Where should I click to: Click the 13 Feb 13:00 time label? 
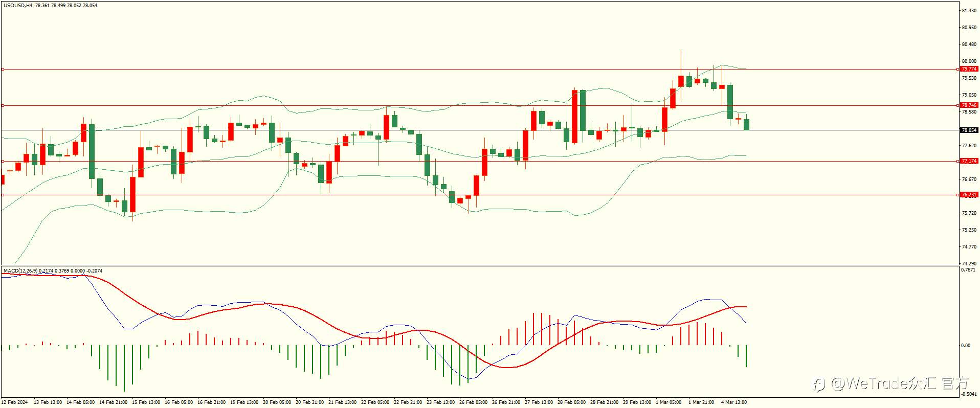[48, 402]
